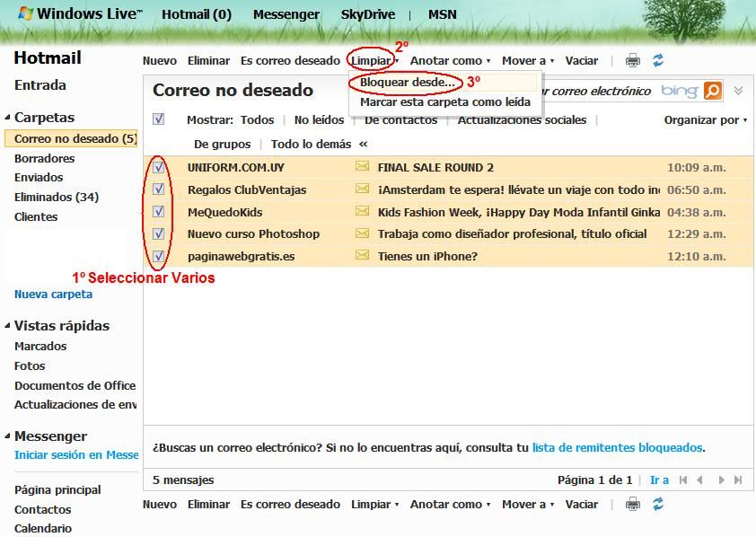Uncheck the UNIFORM.COM.UY message checkbox

pyautogui.click(x=159, y=167)
